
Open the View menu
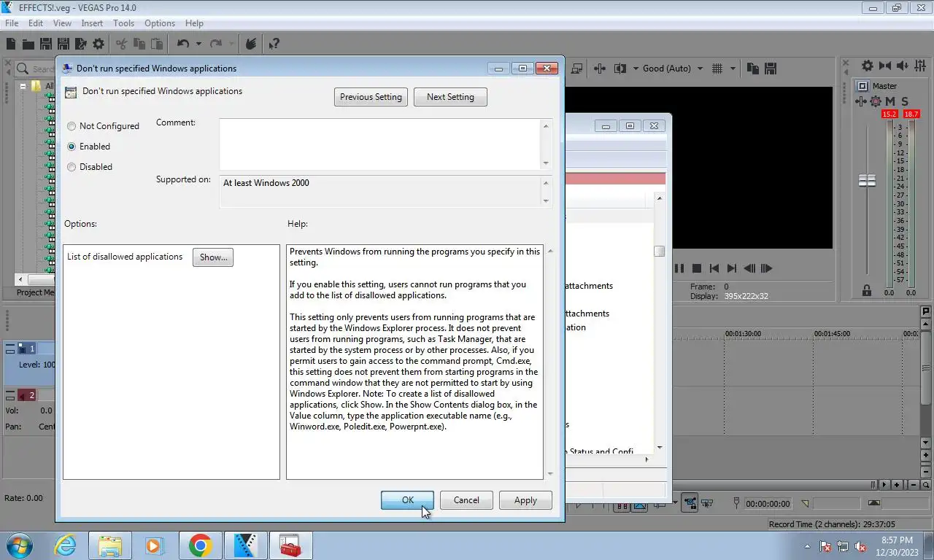pos(62,23)
